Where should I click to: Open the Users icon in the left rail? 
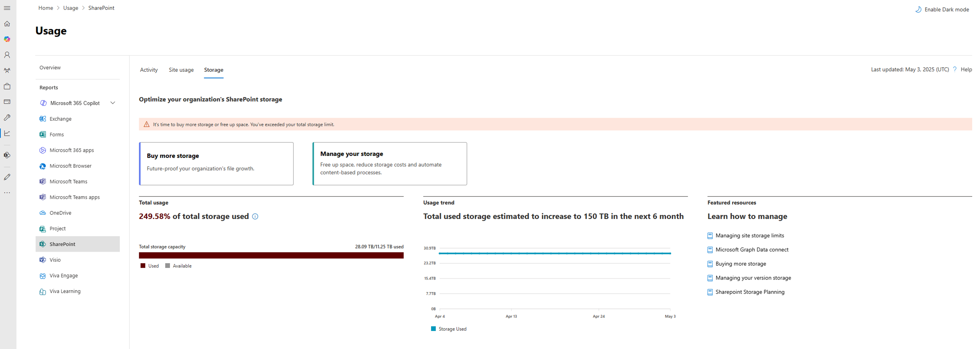click(x=7, y=55)
